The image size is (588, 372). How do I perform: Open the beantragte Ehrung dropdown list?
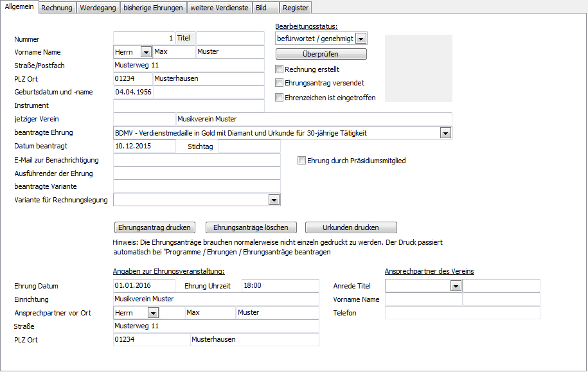pyautogui.click(x=445, y=133)
